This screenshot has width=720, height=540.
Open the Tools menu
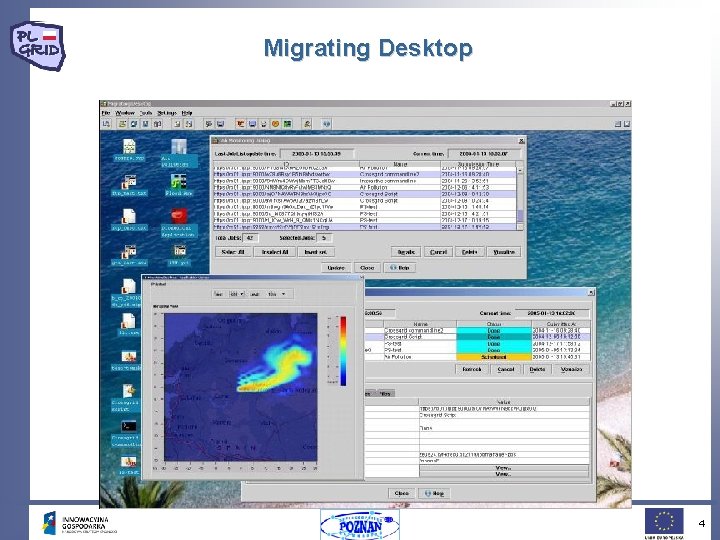pos(146,113)
